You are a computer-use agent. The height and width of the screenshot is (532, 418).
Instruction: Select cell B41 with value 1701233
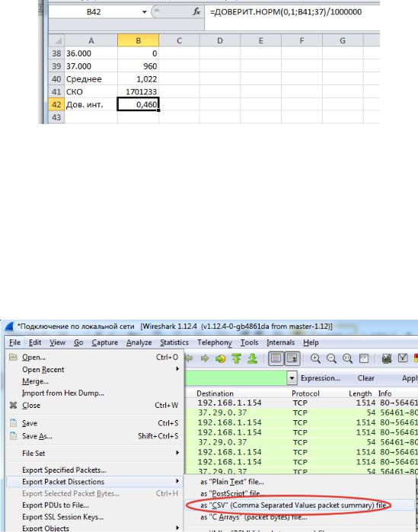coord(138,92)
